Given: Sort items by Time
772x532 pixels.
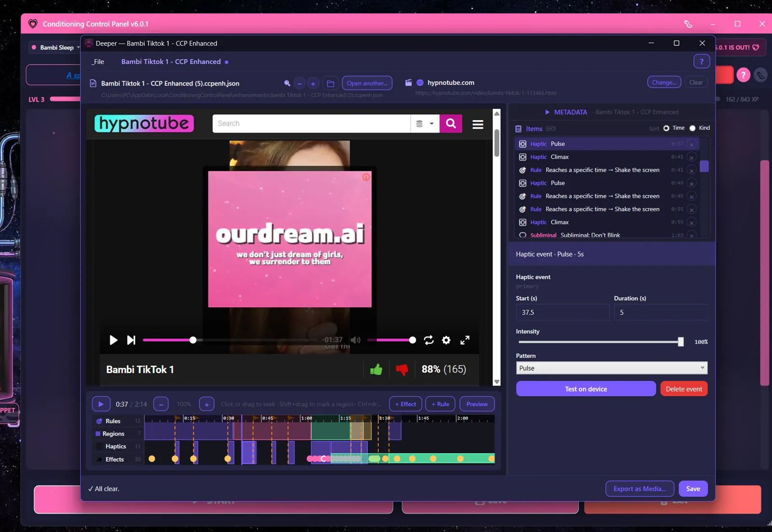Looking at the screenshot, I should point(666,128).
